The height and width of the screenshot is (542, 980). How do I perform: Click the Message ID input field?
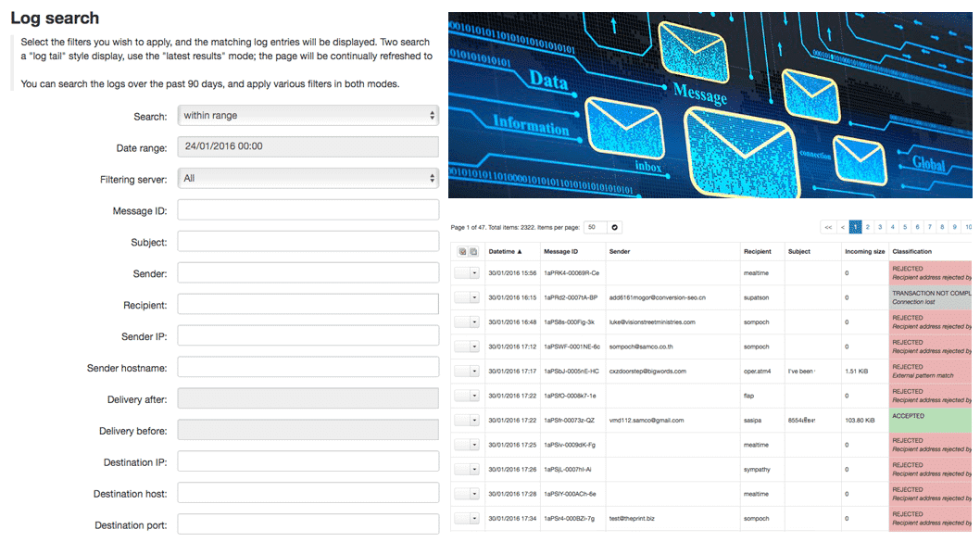[x=308, y=210]
